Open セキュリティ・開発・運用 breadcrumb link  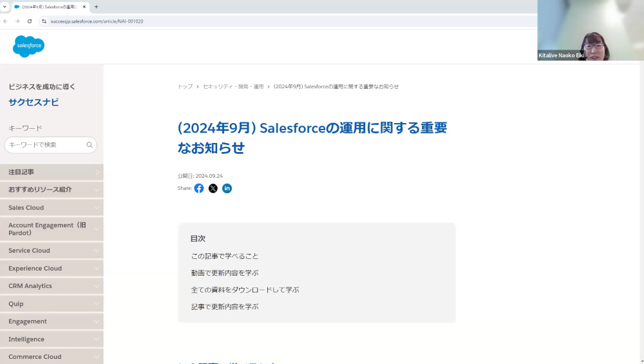pos(233,87)
